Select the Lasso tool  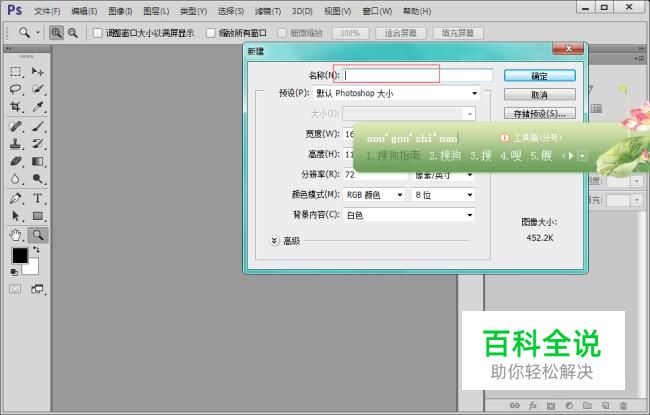[x=16, y=89]
